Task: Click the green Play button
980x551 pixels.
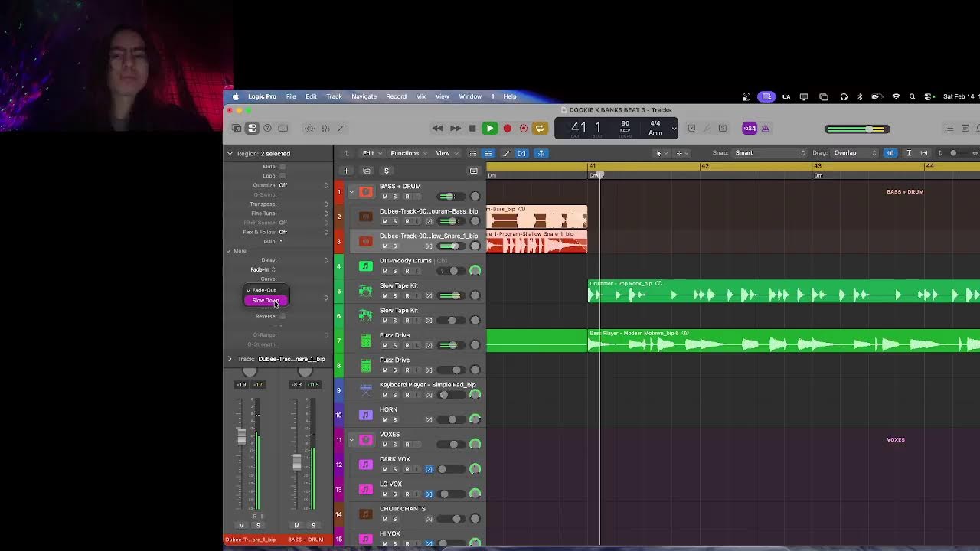Action: 489,128
